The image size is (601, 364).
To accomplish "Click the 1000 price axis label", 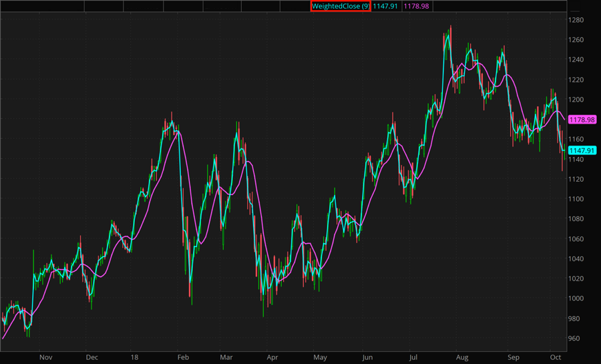I will point(575,299).
